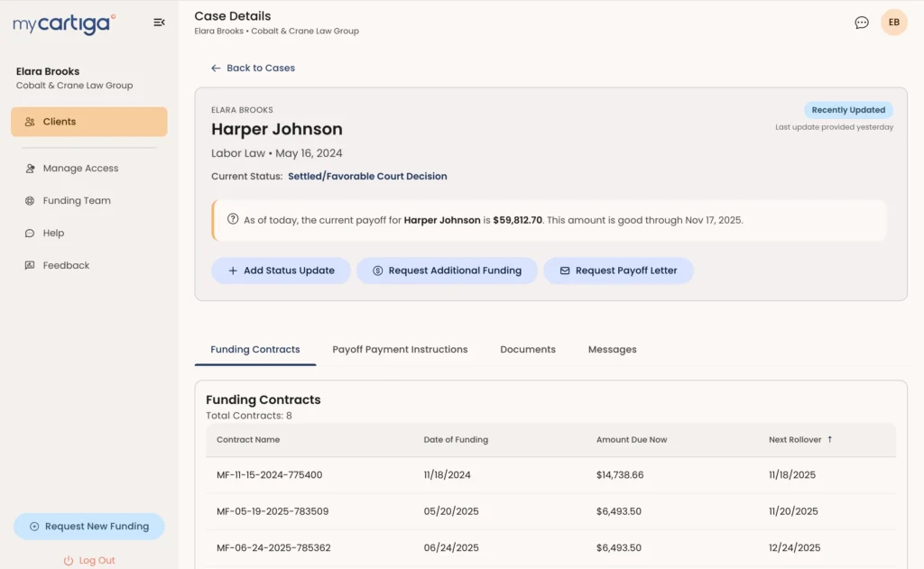The width and height of the screenshot is (924, 569).
Task: Sort table by Date of Funding header
Action: (x=456, y=440)
